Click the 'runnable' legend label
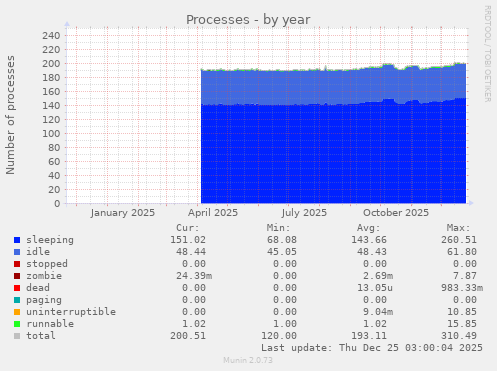497x371 pixels. point(50,324)
